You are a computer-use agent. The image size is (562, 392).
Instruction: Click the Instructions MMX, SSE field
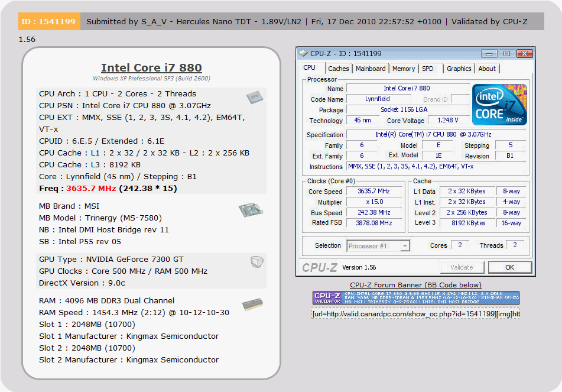[x=436, y=166]
